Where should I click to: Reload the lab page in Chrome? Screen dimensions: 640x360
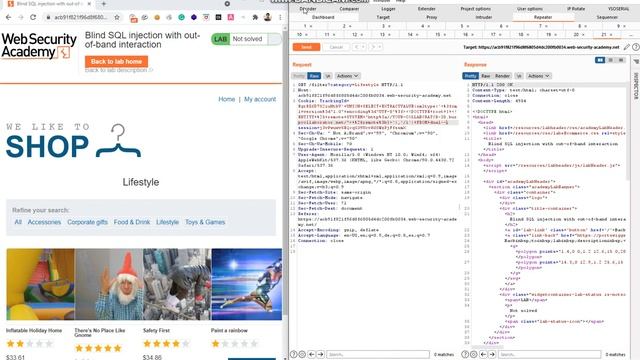coord(33,17)
